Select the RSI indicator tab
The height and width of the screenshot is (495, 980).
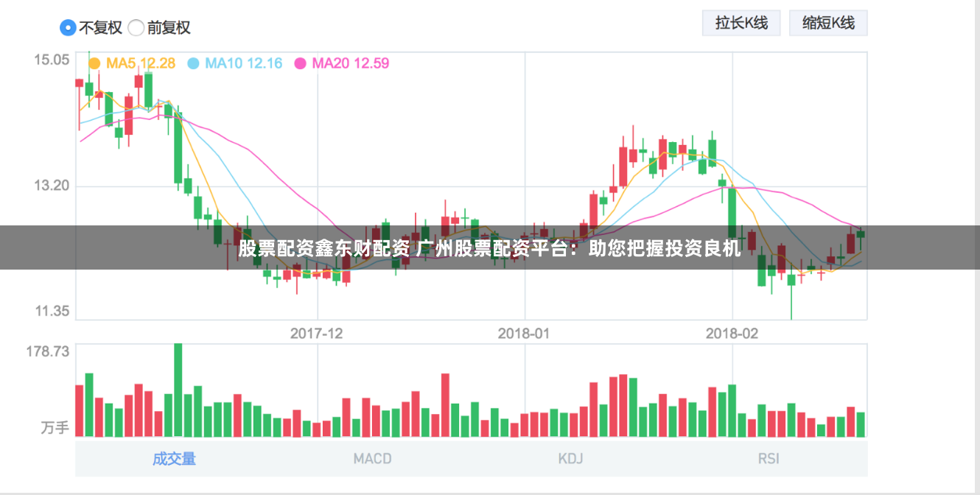[x=769, y=459]
